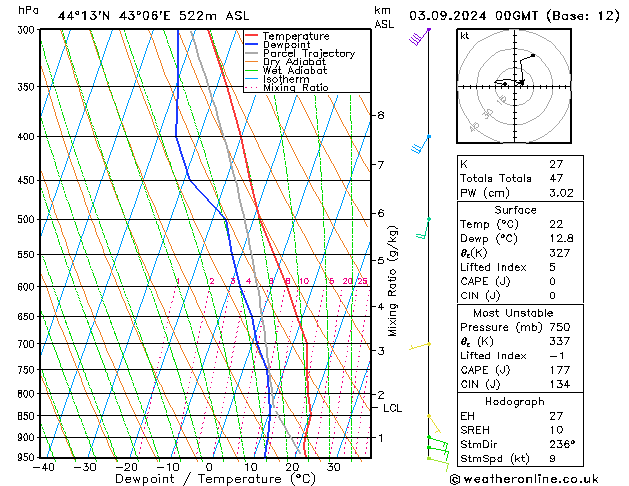Click the yellow wind barb at 700 hPa
This screenshot has height=486, width=629.
420,346
